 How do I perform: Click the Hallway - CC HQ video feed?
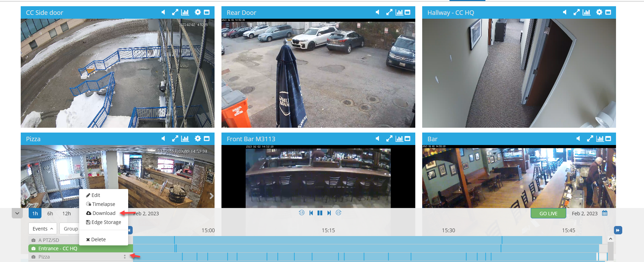click(519, 73)
